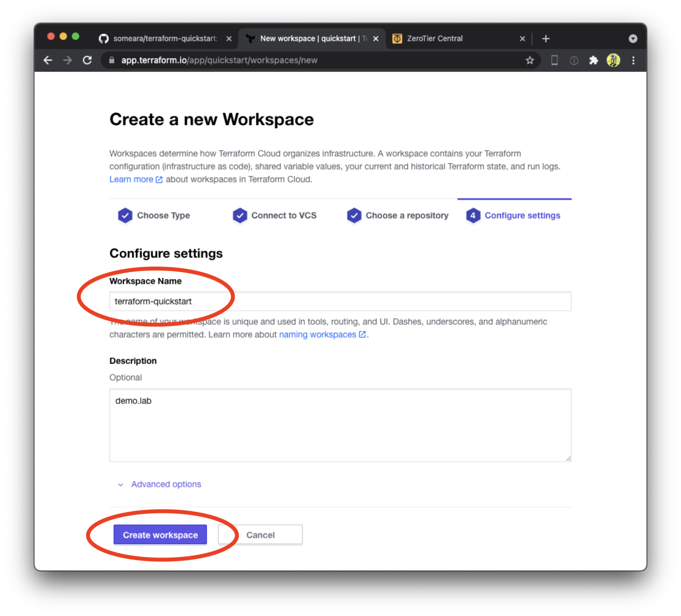Viewport: 681px width, 616px height.
Task: Bookmark this page with star icon
Action: (529, 60)
